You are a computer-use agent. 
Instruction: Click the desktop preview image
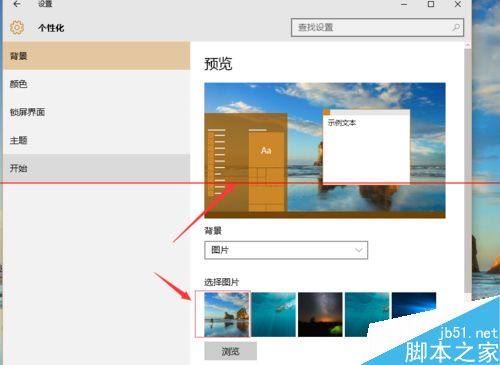click(325, 150)
